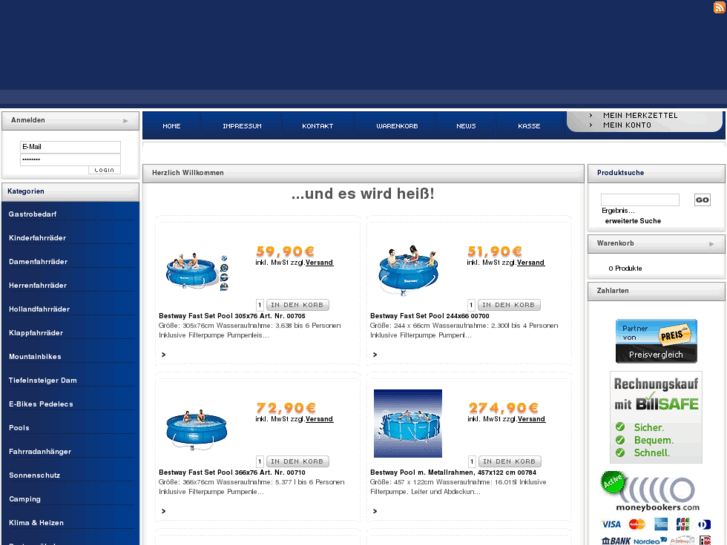Screen dimensions: 727x545
Task: Click details arrow under 366x76 pool
Action: point(163,511)
